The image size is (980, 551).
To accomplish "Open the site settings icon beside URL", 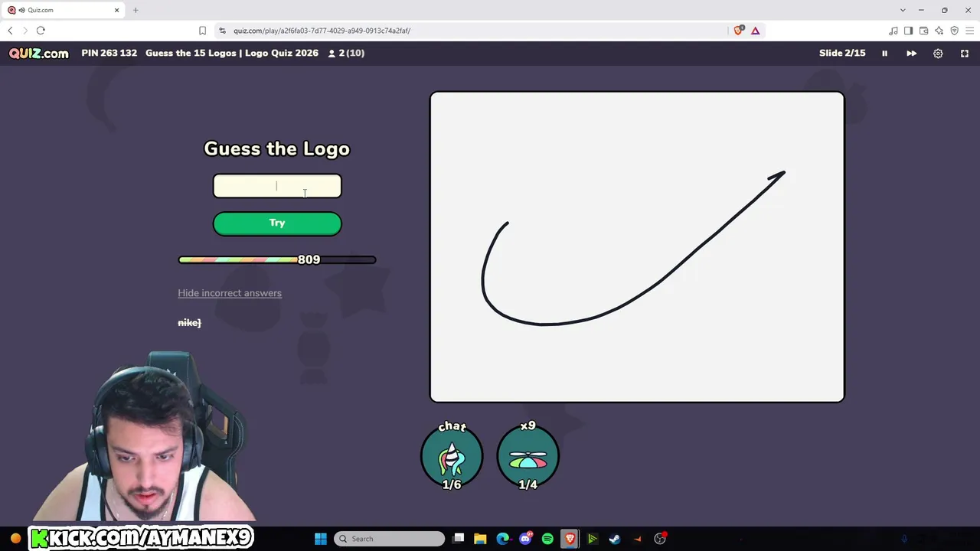I will click(223, 31).
